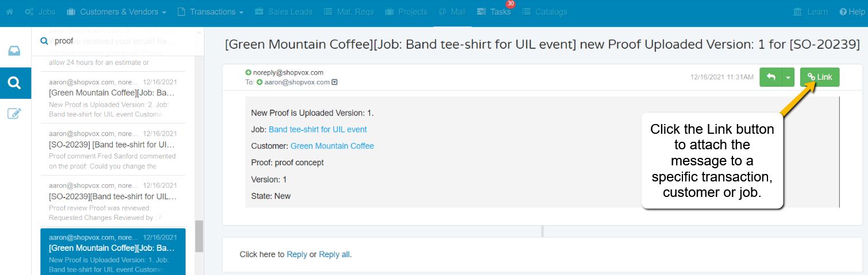Click sender address noreply@shopvox.com

pos(288,72)
